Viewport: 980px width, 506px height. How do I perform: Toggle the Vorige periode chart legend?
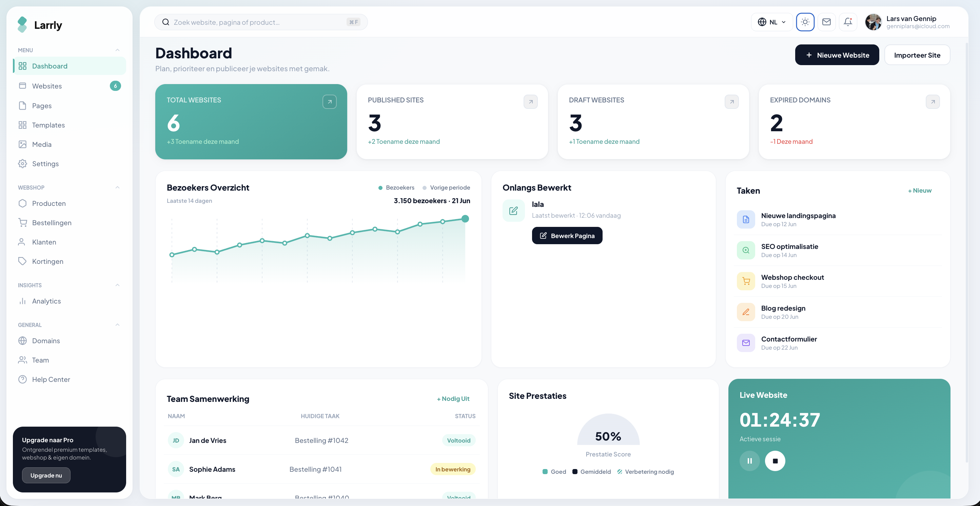click(446, 188)
